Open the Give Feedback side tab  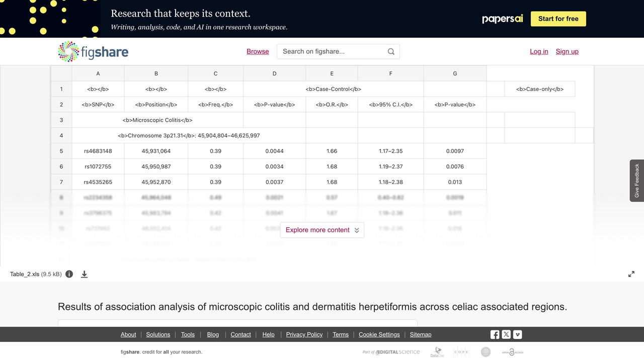pyautogui.click(x=637, y=180)
